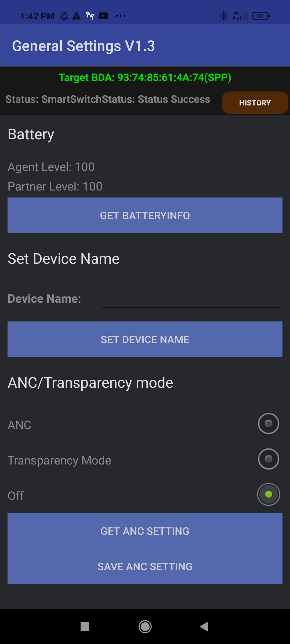Tap the Bluetooth status icon
Image resolution: width=290 pixels, height=644 pixels.
click(224, 16)
